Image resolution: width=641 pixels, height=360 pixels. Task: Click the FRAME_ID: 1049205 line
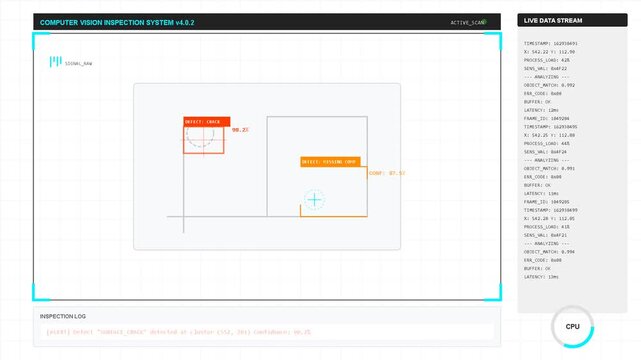coord(547,202)
